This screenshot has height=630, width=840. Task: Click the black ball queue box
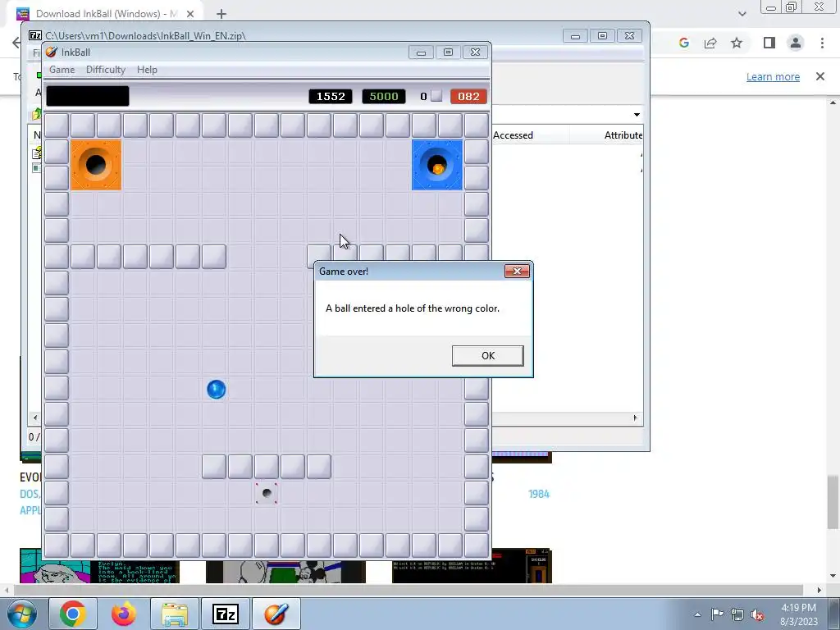pos(88,97)
